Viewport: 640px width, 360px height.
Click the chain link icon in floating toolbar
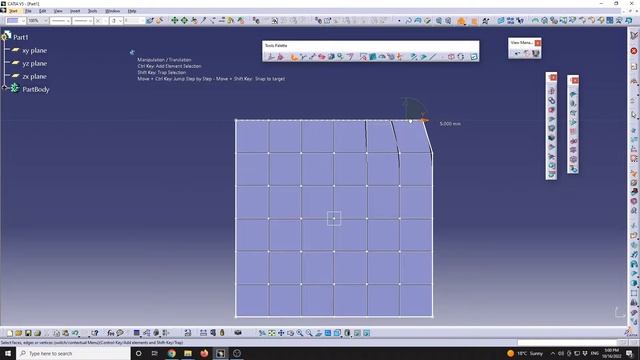click(x=551, y=100)
